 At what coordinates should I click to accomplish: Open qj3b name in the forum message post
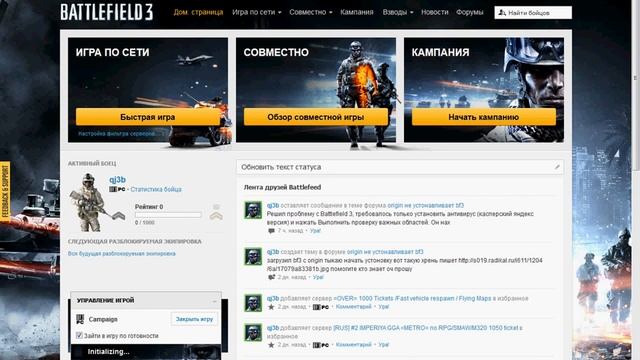pos(273,206)
